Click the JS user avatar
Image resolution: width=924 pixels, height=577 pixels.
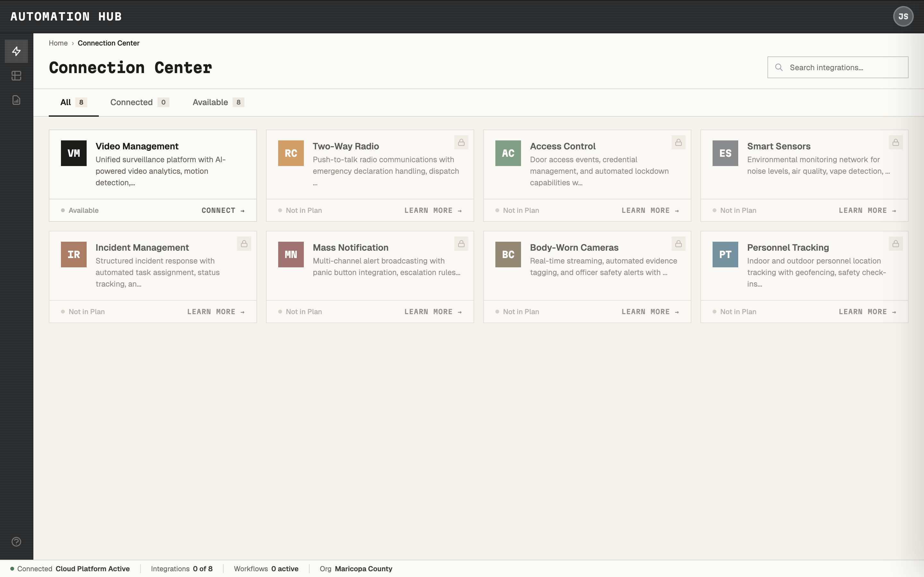click(x=903, y=16)
